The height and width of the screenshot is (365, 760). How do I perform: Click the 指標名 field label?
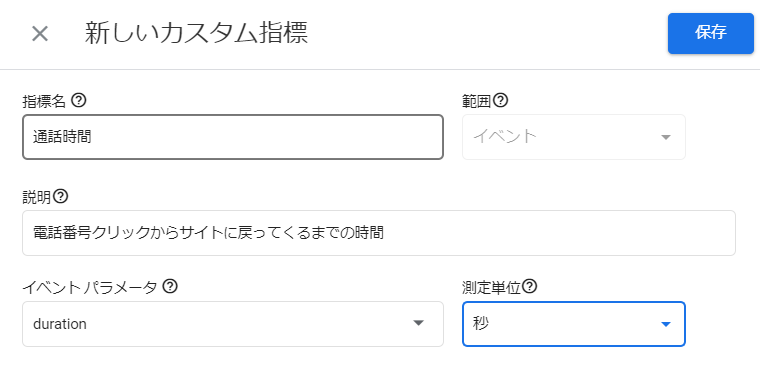(45, 101)
